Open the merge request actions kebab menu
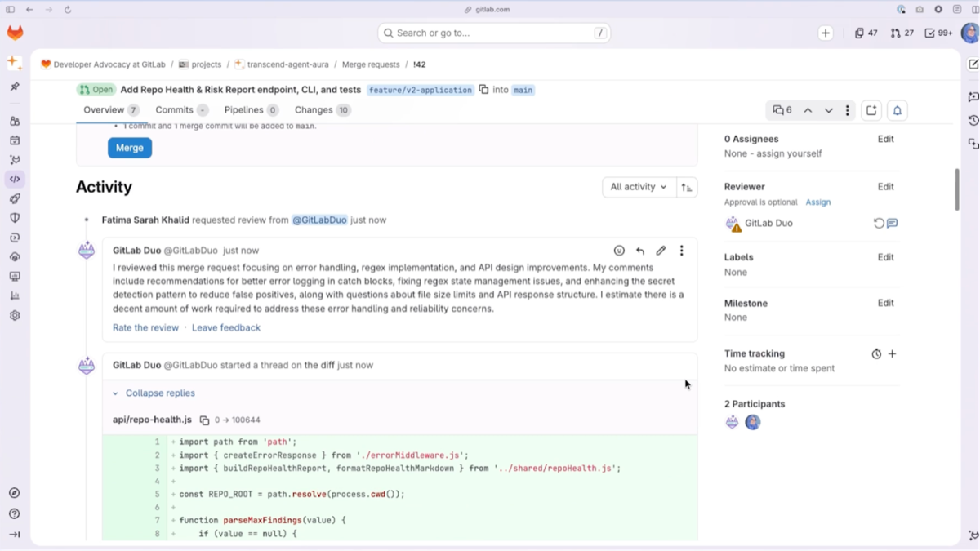Viewport: 980px width, 551px height. pos(848,110)
